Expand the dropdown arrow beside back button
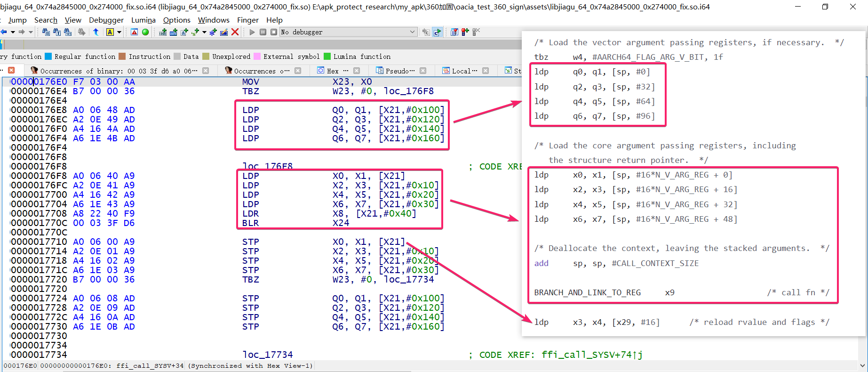 13,32
